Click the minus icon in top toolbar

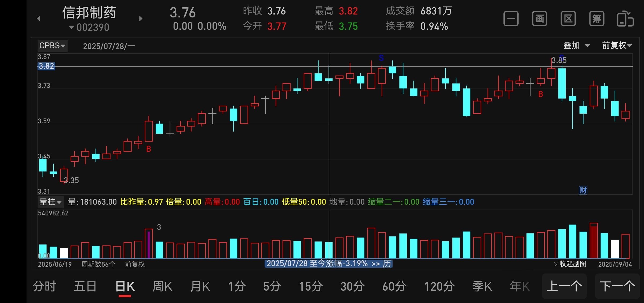[x=511, y=19]
